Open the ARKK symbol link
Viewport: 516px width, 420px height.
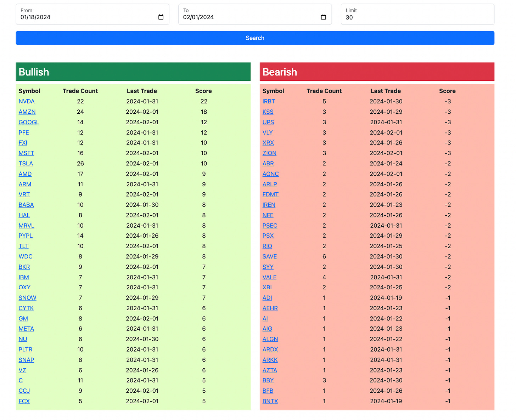coord(270,360)
